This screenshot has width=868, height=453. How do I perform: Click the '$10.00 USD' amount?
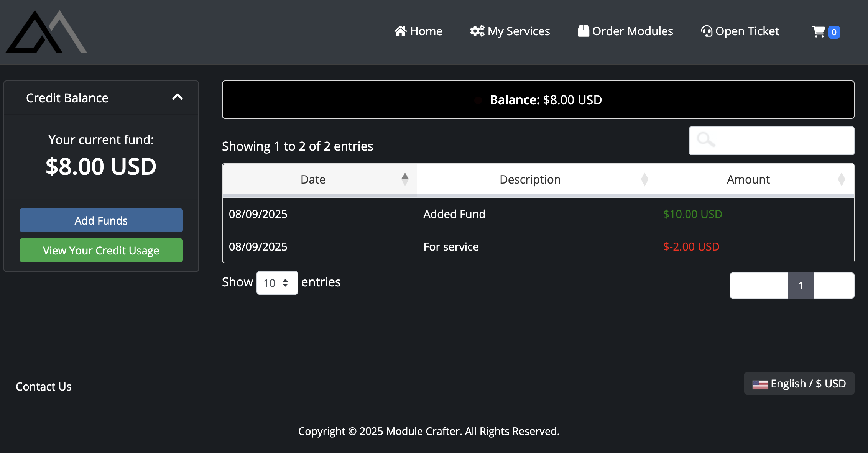[692, 214]
